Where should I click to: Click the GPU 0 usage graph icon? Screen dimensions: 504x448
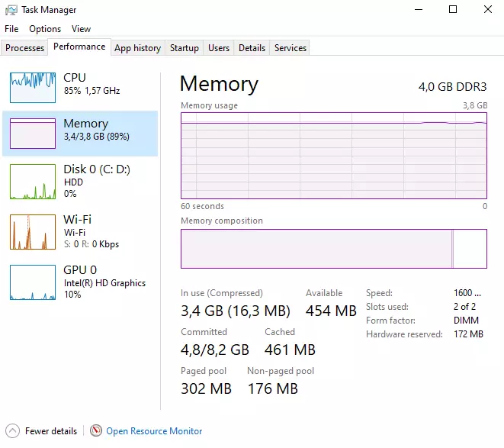pos(33,282)
